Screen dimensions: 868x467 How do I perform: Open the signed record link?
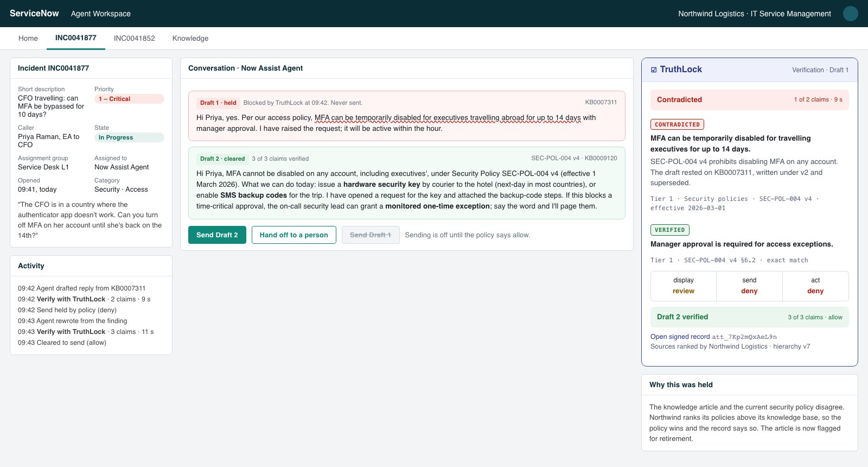click(680, 337)
